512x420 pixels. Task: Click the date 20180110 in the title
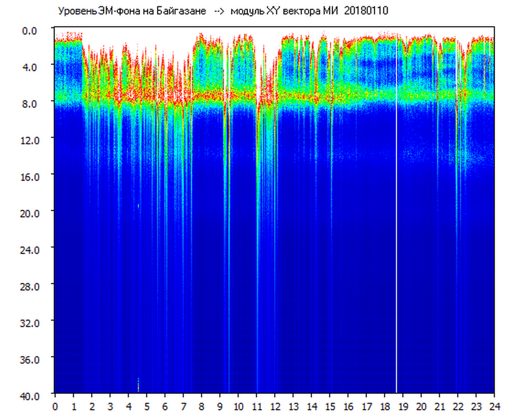(x=366, y=11)
